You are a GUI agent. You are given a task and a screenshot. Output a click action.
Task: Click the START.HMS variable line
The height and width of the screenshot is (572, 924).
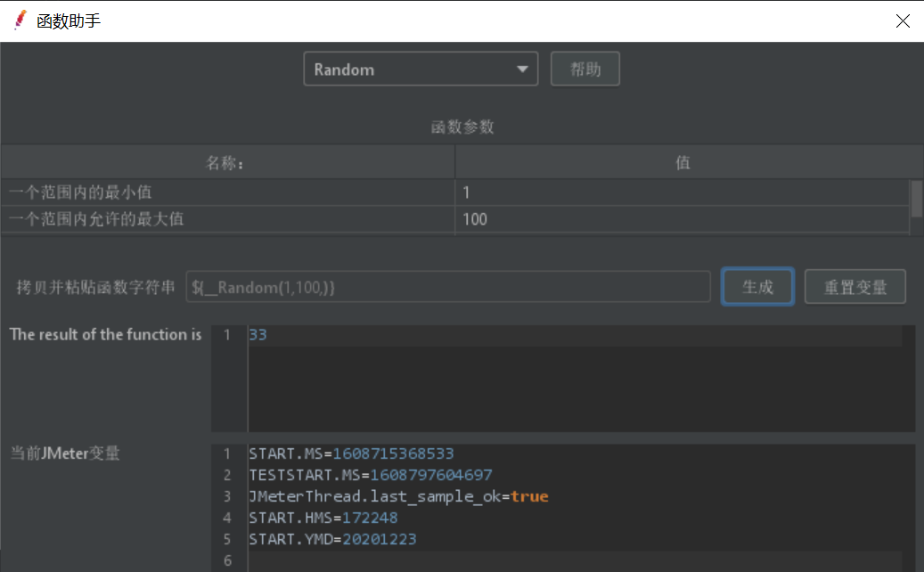pyautogui.click(x=323, y=518)
